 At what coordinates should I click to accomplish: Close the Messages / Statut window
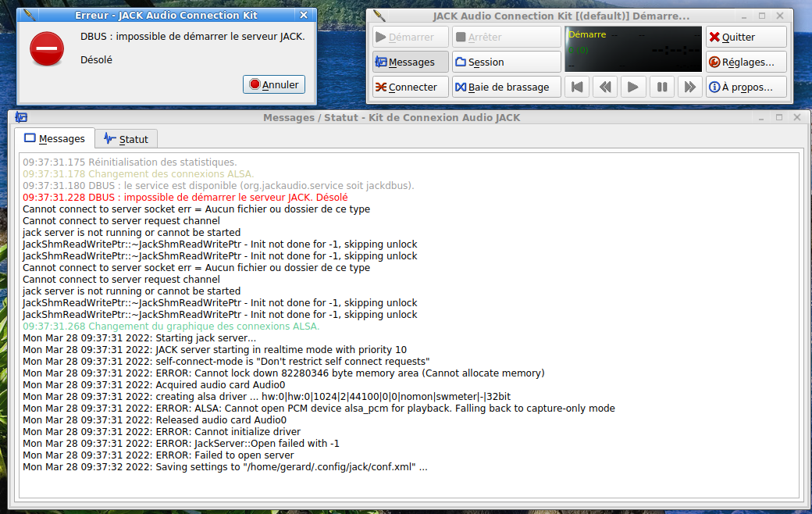pos(797,118)
